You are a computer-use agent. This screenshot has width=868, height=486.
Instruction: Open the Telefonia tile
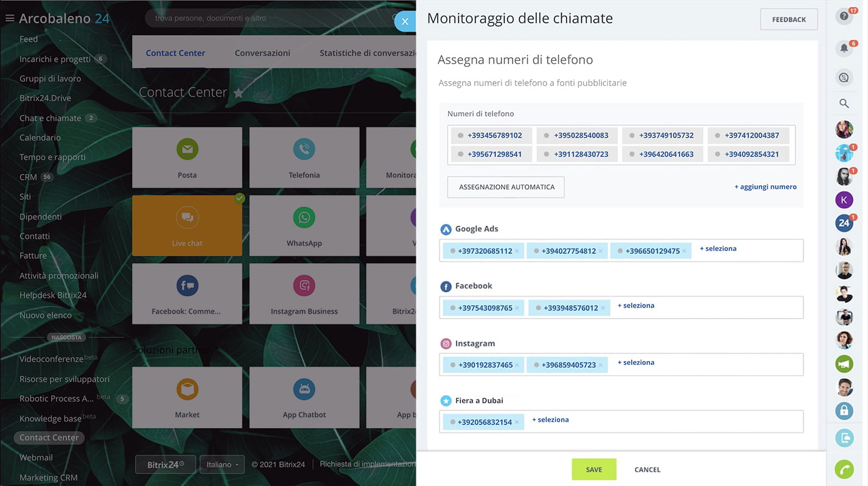coord(304,157)
